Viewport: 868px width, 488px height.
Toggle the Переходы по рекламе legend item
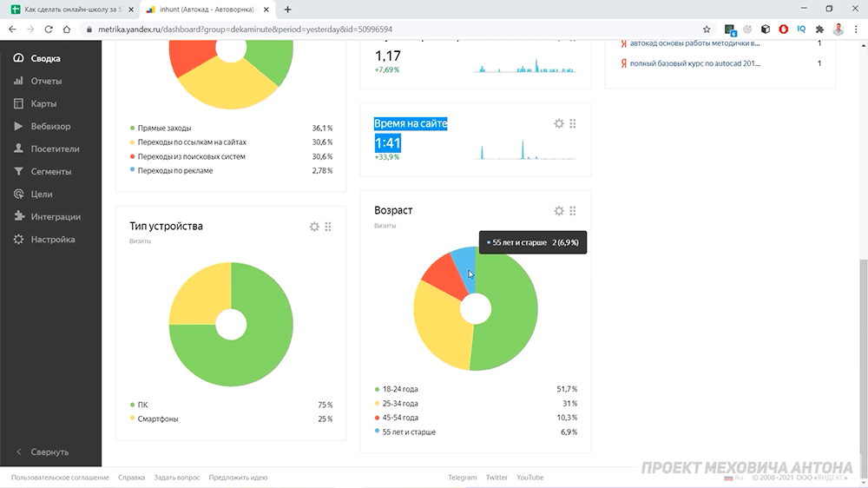click(175, 170)
